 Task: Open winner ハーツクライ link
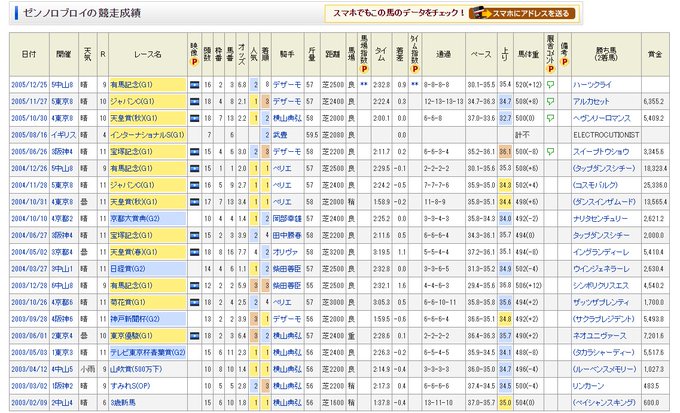[592, 85]
